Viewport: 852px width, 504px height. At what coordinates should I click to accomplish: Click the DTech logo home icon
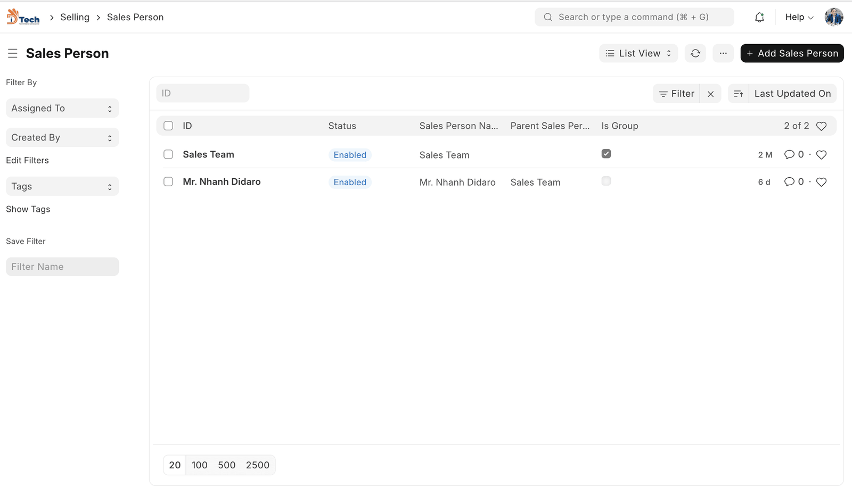[23, 17]
